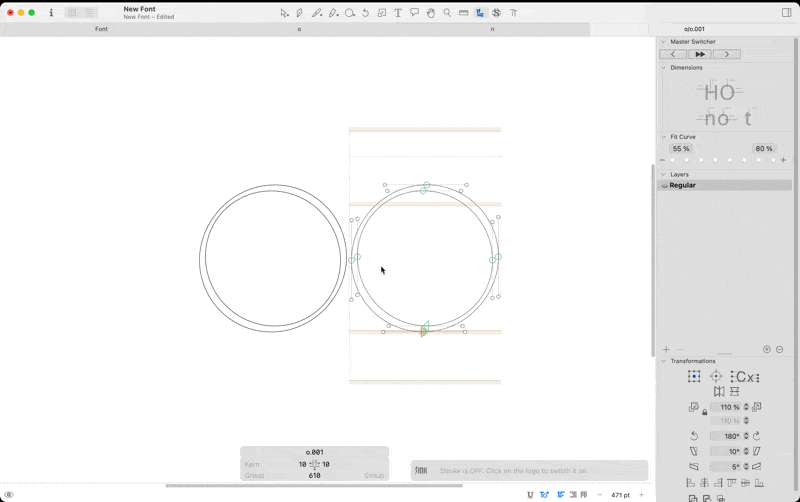Image resolution: width=800 pixels, height=502 pixels.
Task: Collapse the Transformations section
Action: 663,361
